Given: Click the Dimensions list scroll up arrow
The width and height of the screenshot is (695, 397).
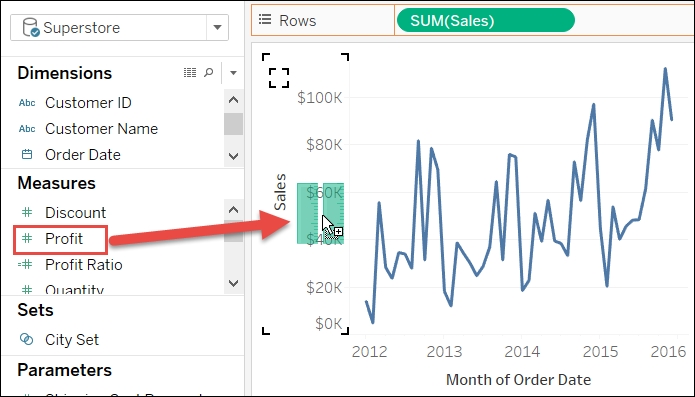Looking at the screenshot, I should click(x=234, y=100).
